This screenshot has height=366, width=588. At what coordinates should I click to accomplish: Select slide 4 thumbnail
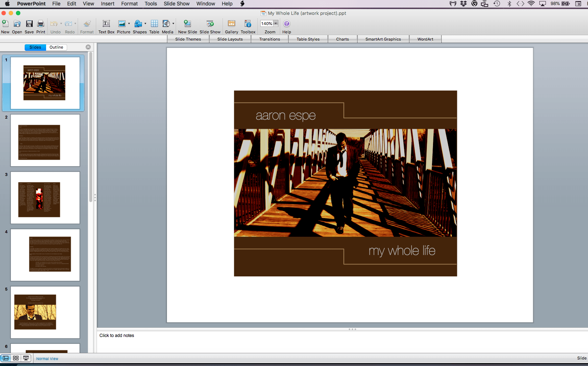(x=45, y=255)
